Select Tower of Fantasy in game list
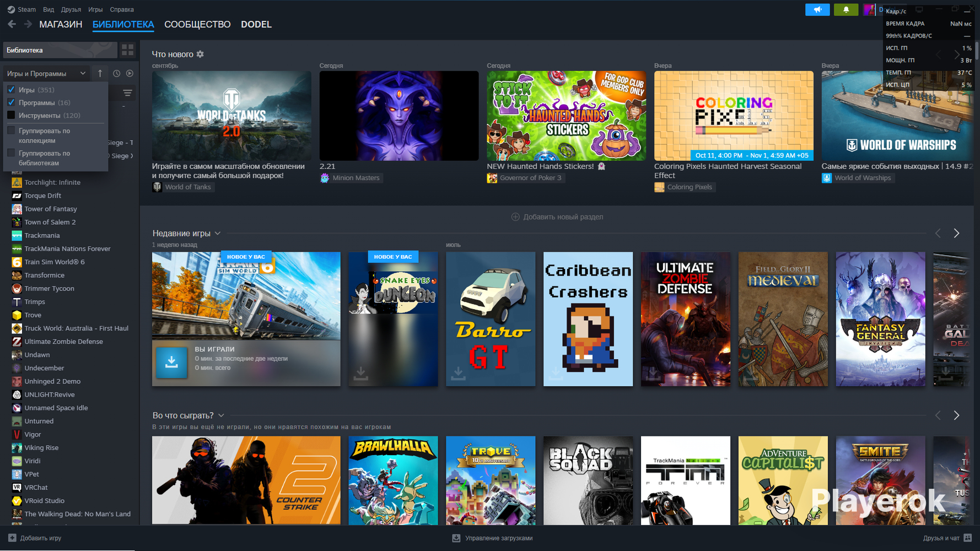 click(51, 209)
